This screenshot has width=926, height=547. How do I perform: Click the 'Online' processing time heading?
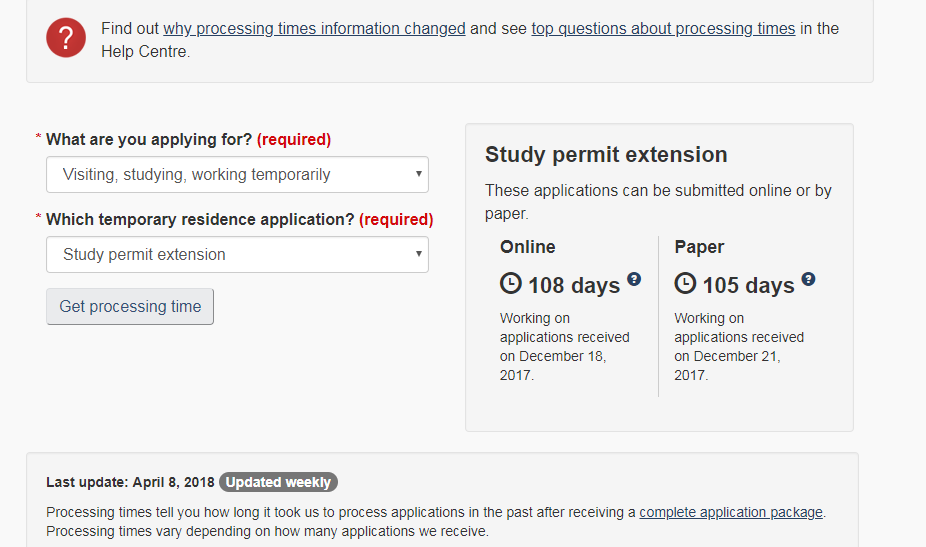point(527,247)
